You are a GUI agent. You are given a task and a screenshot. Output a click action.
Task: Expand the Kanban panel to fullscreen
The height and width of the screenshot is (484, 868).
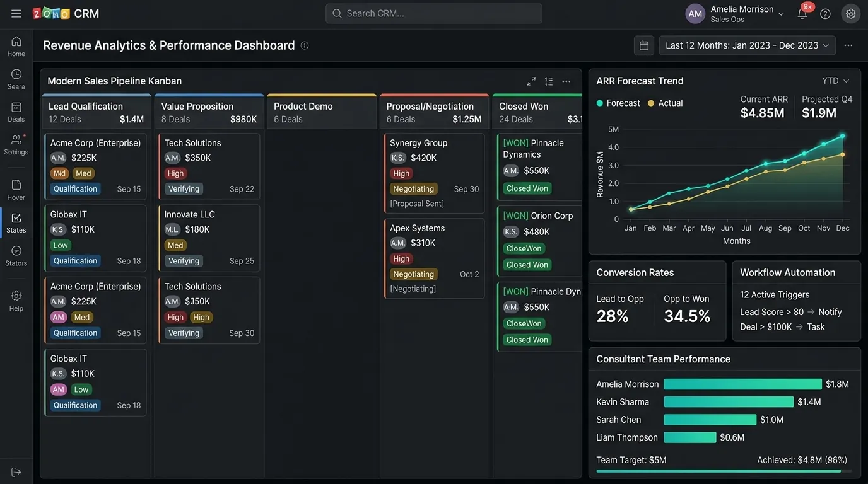[x=532, y=81]
